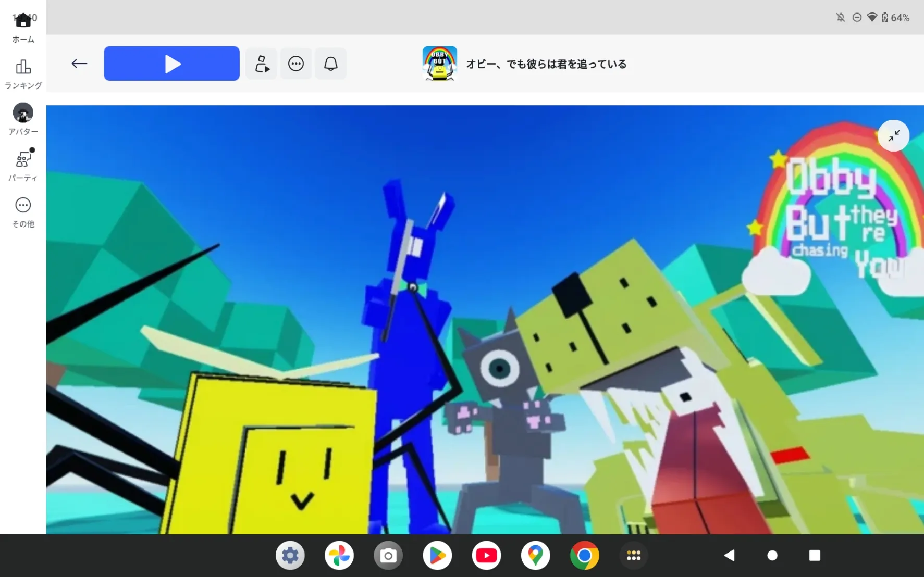Open the アバター avatar tab
The width and height of the screenshot is (924, 577).
(x=23, y=120)
